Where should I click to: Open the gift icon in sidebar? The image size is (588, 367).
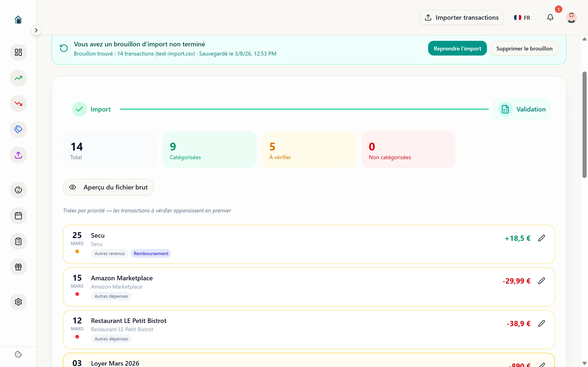[x=18, y=267]
